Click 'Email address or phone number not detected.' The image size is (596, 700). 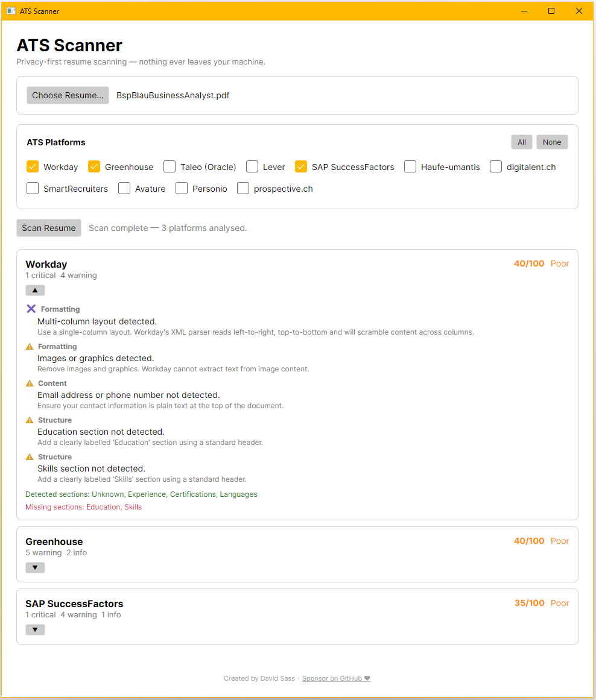point(128,395)
